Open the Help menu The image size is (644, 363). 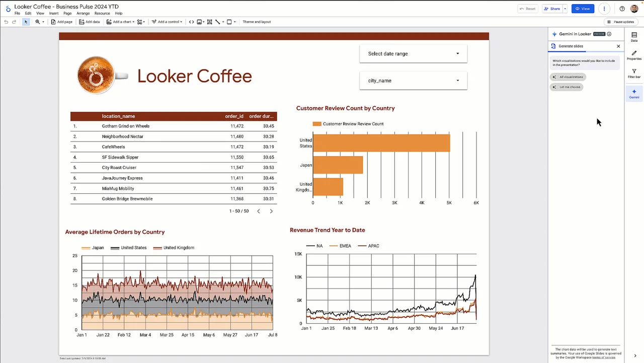tap(119, 14)
